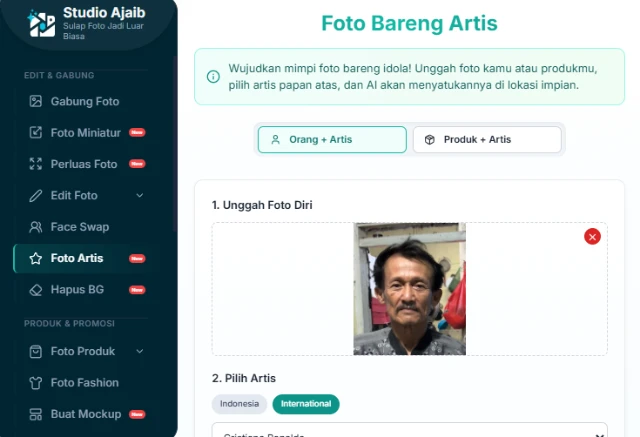
Task: Click the Perluas Foto expand-arrows icon
Action: point(36,164)
